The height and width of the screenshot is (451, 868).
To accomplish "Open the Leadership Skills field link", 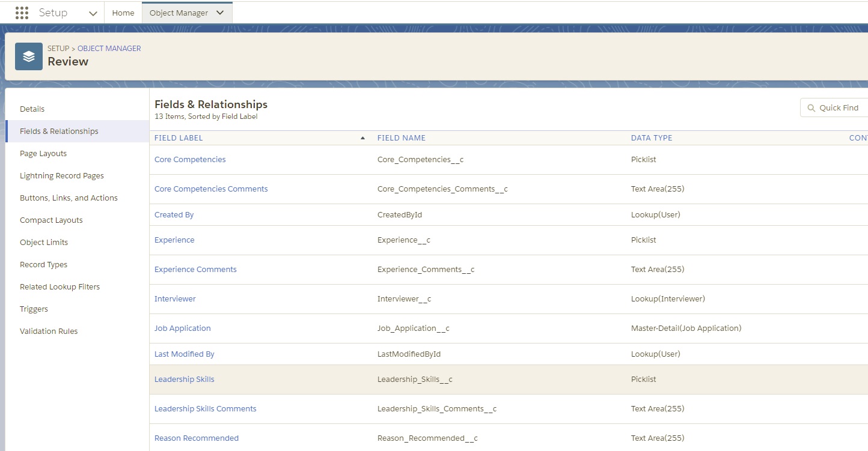I will point(184,380).
